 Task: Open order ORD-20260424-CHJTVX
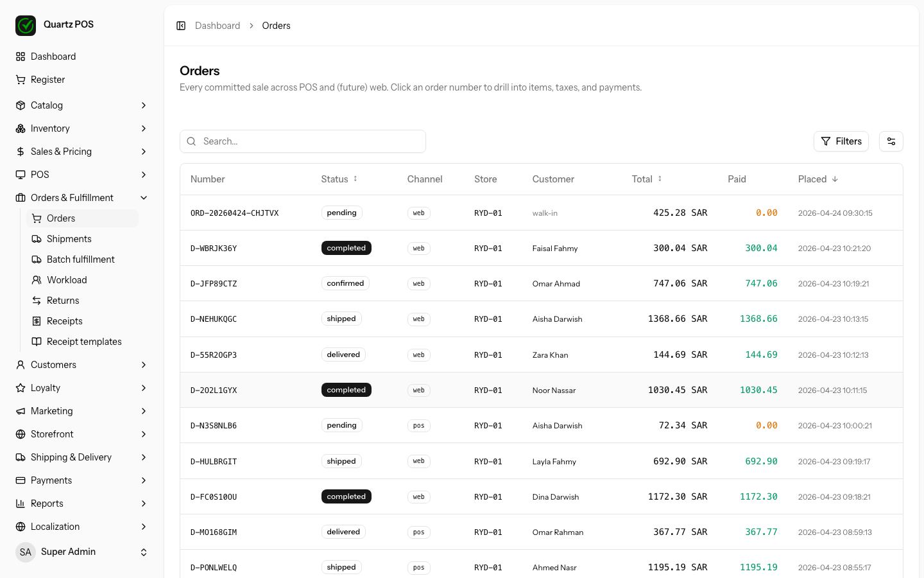234,213
